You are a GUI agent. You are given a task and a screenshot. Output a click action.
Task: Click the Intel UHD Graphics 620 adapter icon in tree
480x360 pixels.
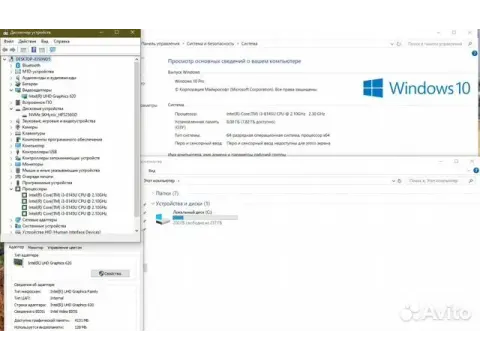tap(24, 96)
